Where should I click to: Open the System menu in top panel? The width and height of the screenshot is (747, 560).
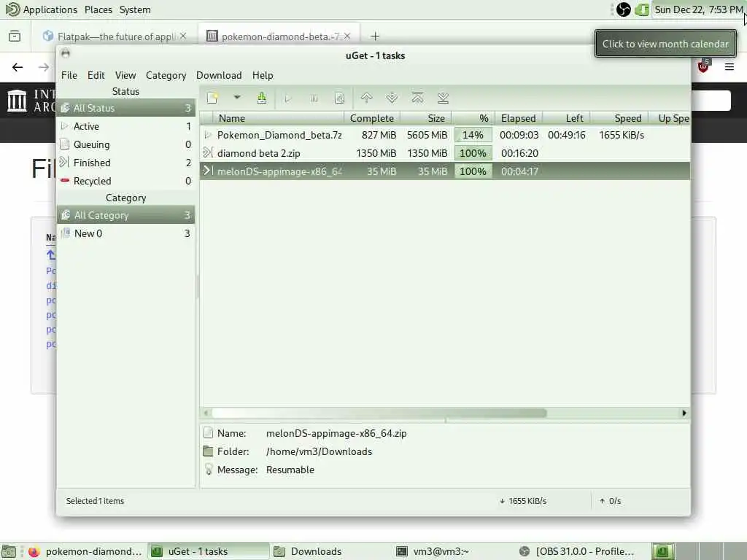click(x=135, y=9)
